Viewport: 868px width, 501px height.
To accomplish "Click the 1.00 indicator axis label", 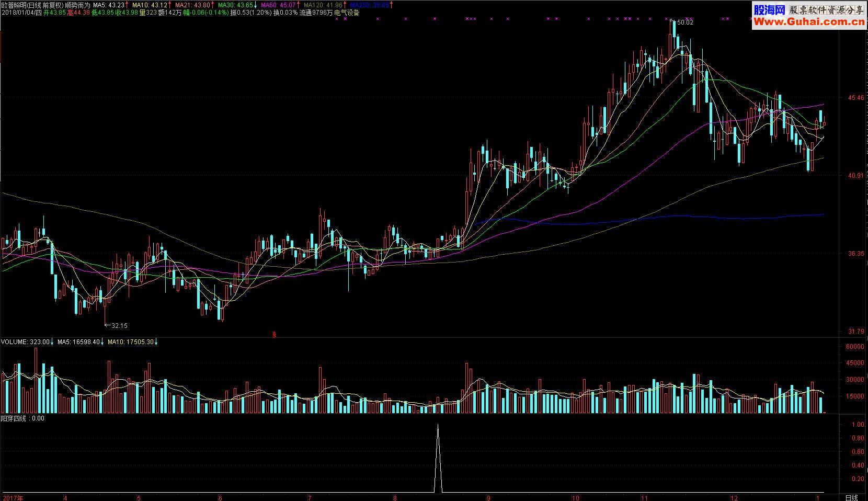I will (858, 425).
